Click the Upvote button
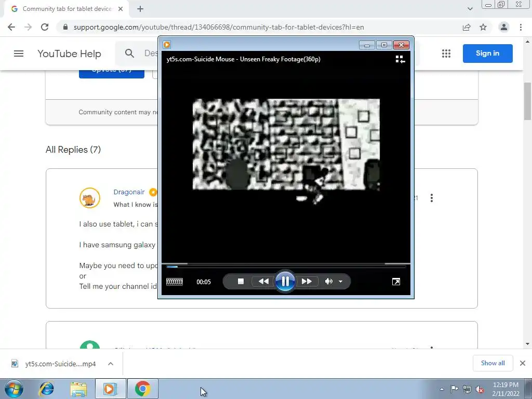 click(x=112, y=73)
